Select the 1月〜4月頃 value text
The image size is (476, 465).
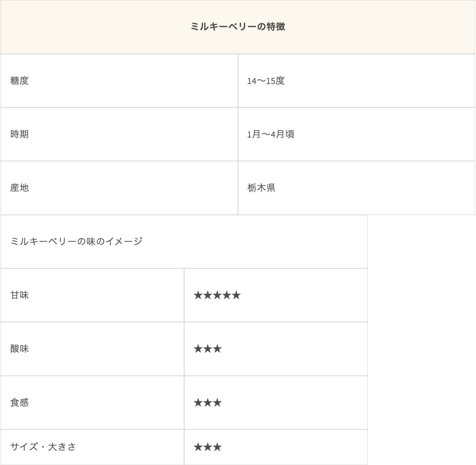point(271,134)
